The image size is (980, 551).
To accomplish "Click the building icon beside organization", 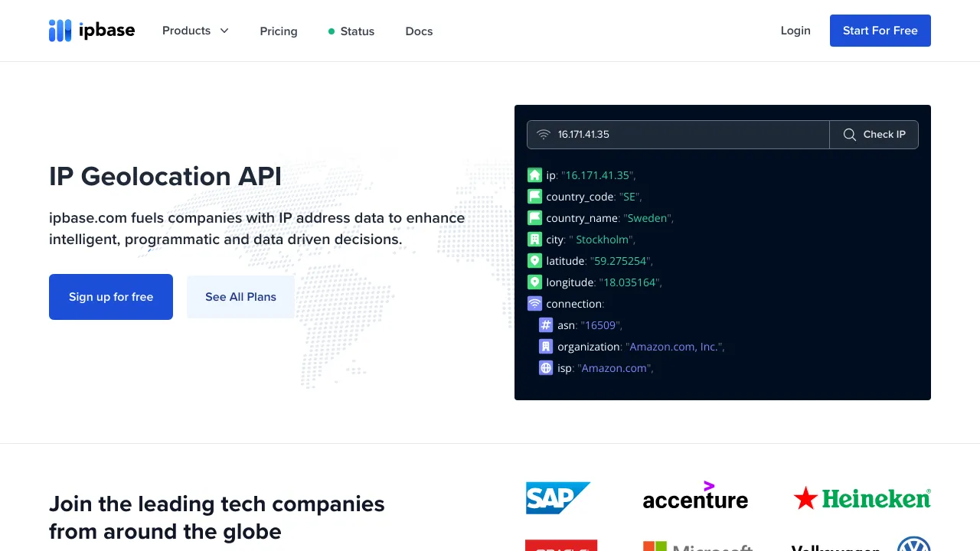I will (x=546, y=347).
